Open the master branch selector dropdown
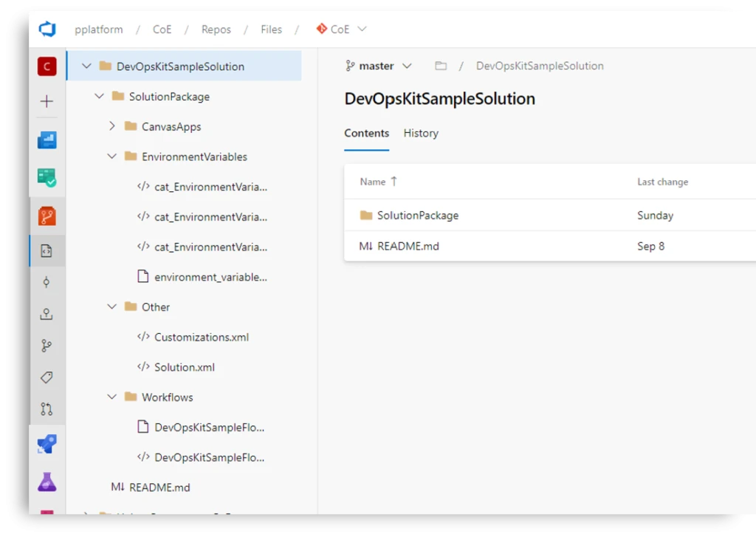Viewport: 756px width, 537px height. [379, 66]
